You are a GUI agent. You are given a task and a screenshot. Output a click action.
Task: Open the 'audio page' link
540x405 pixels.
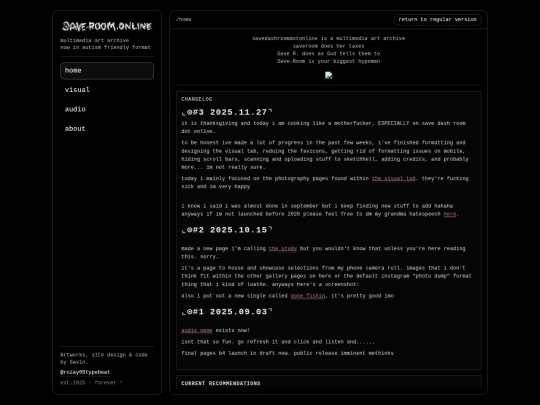[197, 330]
